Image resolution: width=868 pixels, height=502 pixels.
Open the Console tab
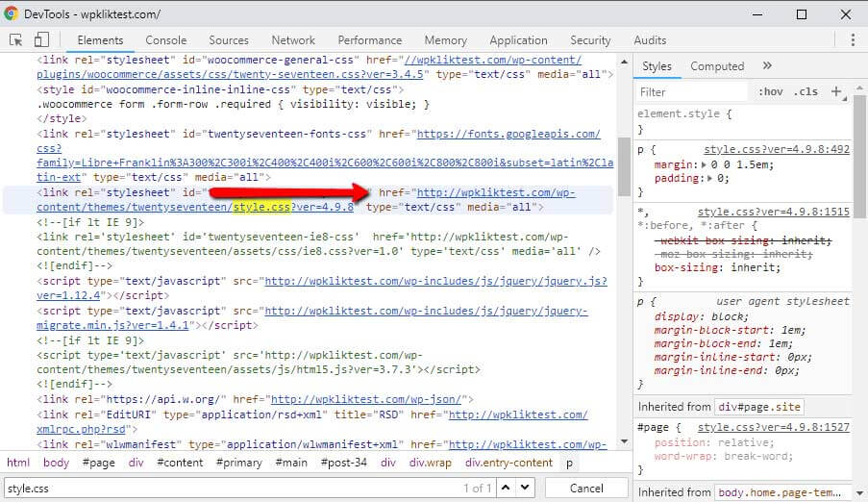click(x=166, y=39)
